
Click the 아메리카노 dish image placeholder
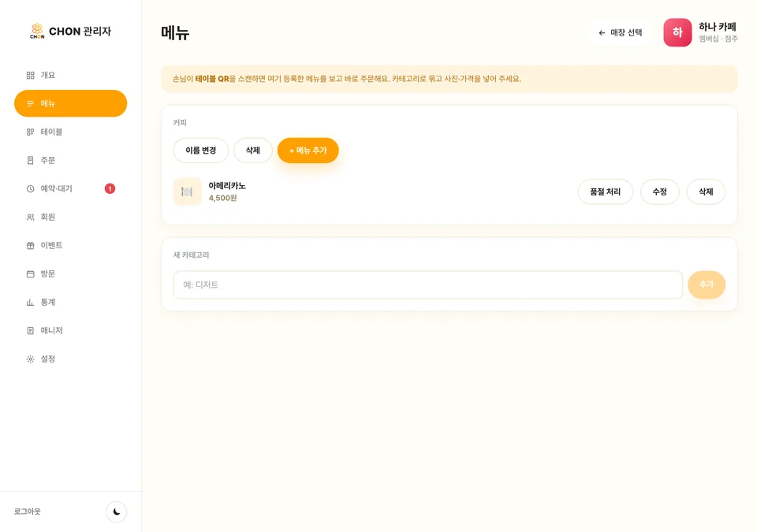pos(188,192)
